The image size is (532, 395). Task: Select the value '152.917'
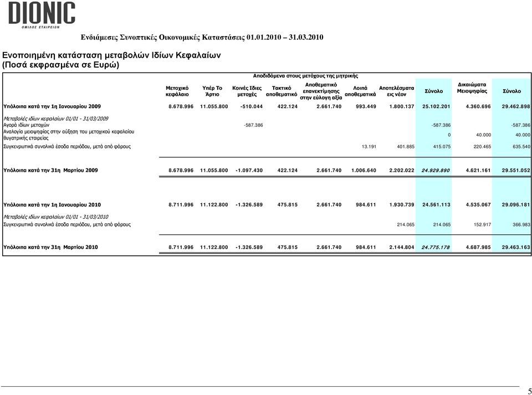point(482,224)
